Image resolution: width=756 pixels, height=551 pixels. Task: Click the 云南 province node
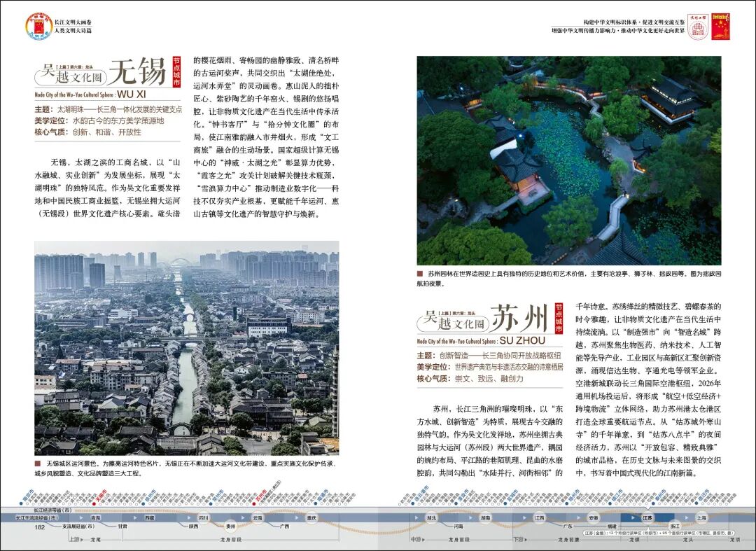point(258,518)
